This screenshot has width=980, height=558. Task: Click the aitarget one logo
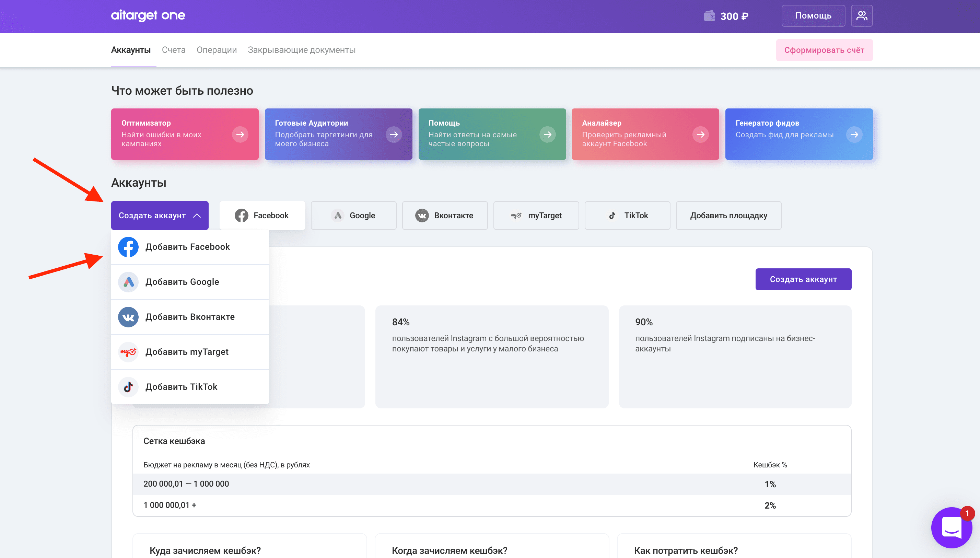[148, 15]
